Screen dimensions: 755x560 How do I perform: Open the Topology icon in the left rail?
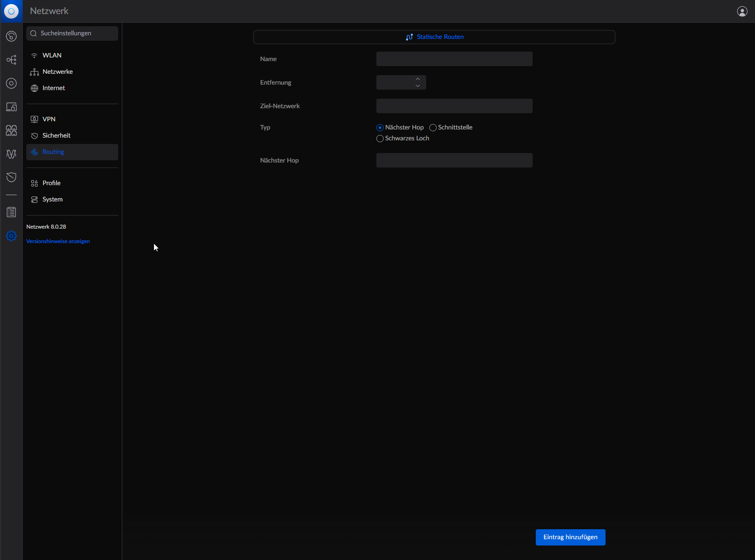[x=11, y=60]
